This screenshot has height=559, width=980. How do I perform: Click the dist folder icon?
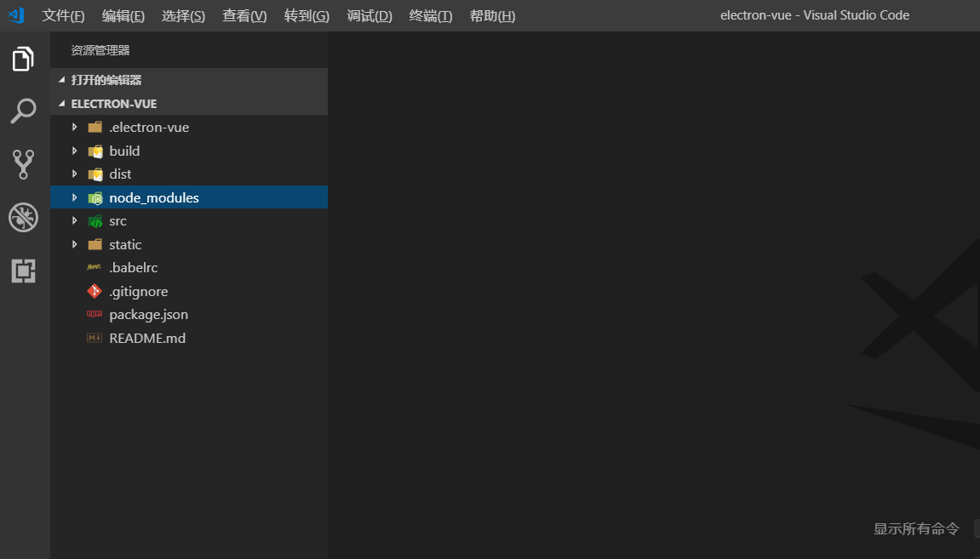[x=95, y=174]
